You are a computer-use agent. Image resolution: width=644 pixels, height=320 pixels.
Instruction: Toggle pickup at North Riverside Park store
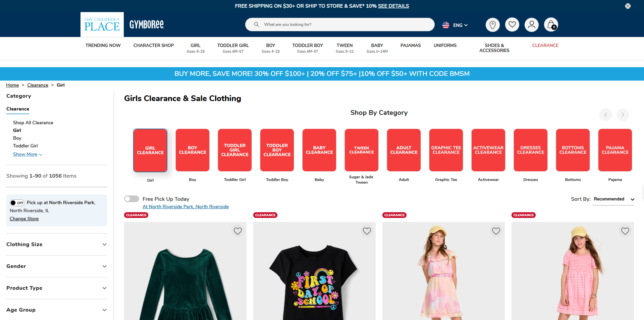(17, 202)
